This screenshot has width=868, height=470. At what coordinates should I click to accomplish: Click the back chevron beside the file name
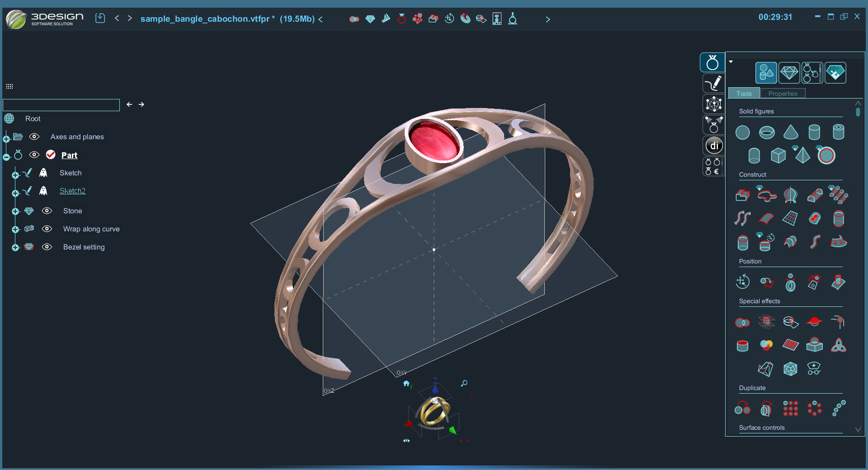pyautogui.click(x=117, y=18)
